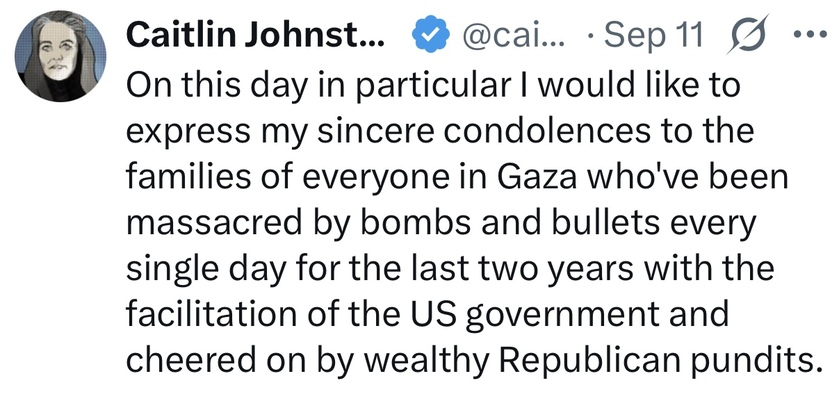
Task: Click the word "massacred" in the post
Action: 214,224
